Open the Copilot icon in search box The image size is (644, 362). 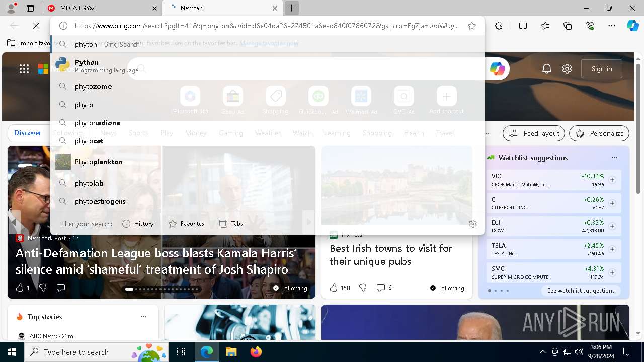(498, 69)
